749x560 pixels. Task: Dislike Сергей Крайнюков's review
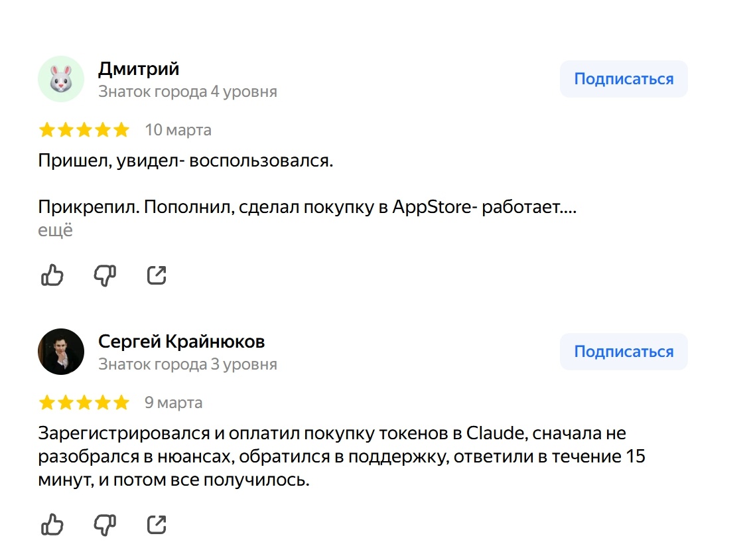(104, 524)
